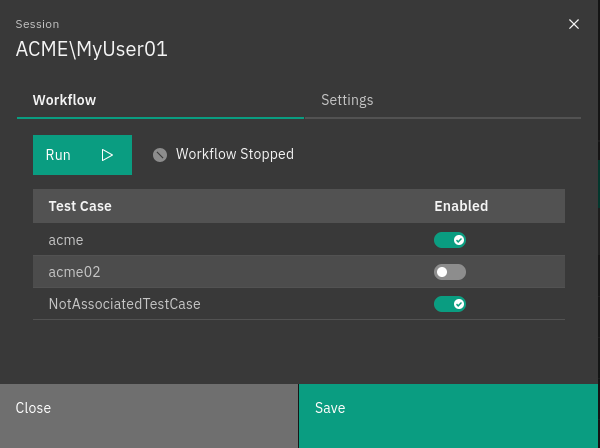Switch to the Workflow tab

64,100
